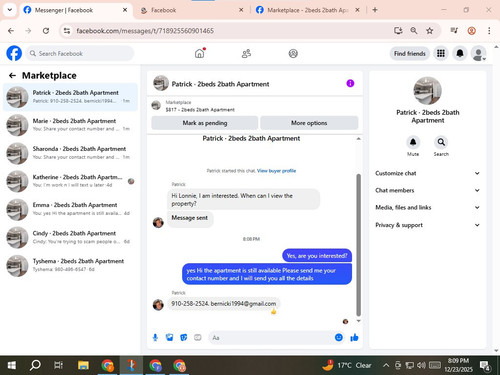Click Mark as pending button
Image resolution: width=500 pixels, height=375 pixels.
(x=205, y=123)
